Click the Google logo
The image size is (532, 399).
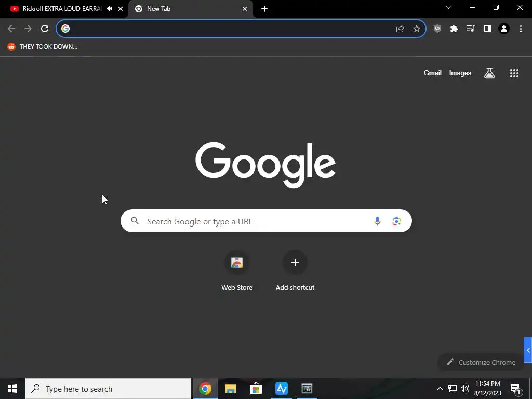pos(265,165)
